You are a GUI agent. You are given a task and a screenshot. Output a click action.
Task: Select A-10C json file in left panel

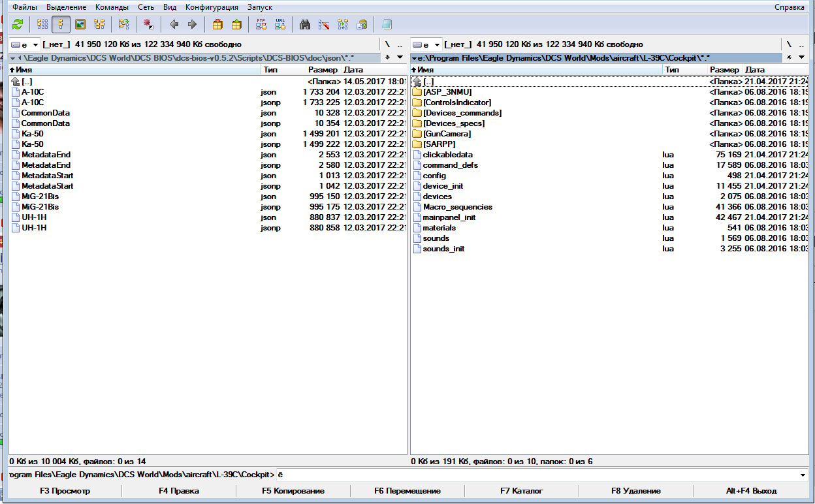pos(208,92)
